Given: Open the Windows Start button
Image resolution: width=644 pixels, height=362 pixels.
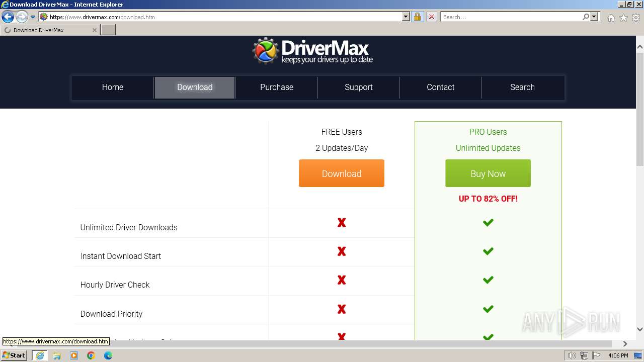Looking at the screenshot, I should click(14, 355).
